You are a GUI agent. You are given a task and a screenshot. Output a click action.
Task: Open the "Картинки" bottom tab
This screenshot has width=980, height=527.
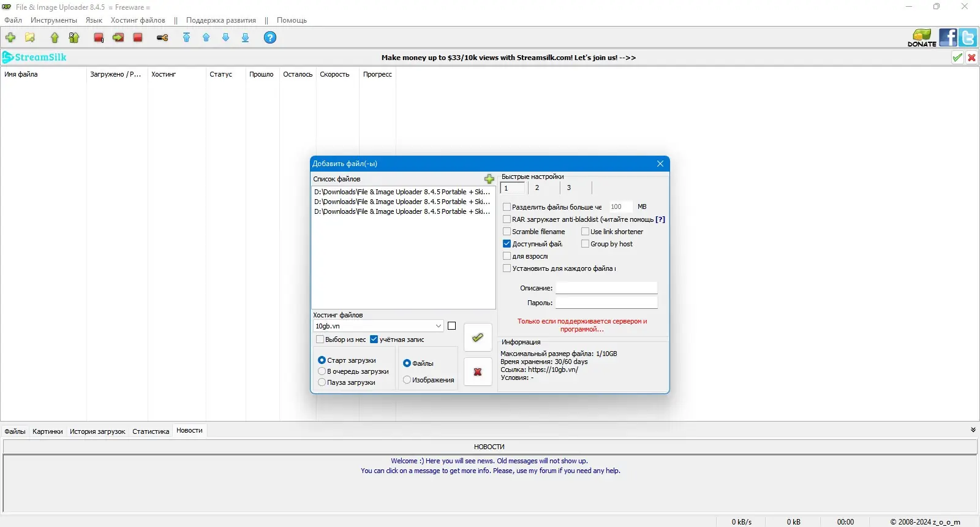point(48,431)
